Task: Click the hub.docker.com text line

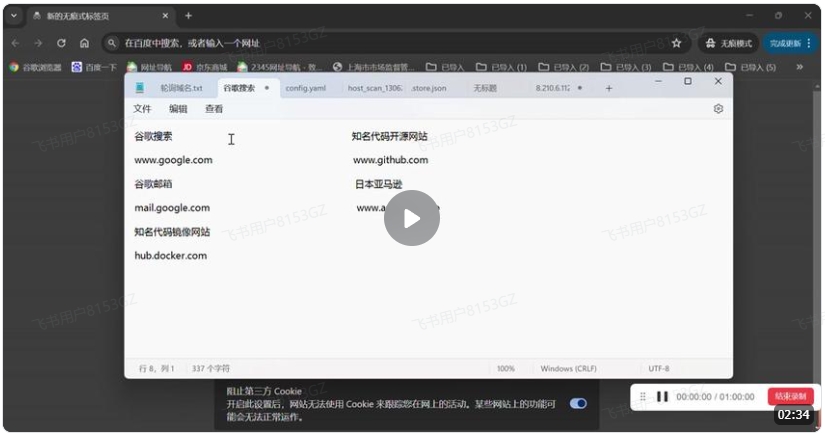Action: point(170,256)
